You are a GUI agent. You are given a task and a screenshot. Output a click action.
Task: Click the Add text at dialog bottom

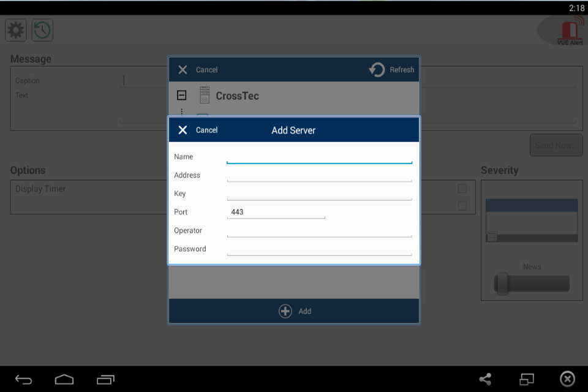pos(305,311)
